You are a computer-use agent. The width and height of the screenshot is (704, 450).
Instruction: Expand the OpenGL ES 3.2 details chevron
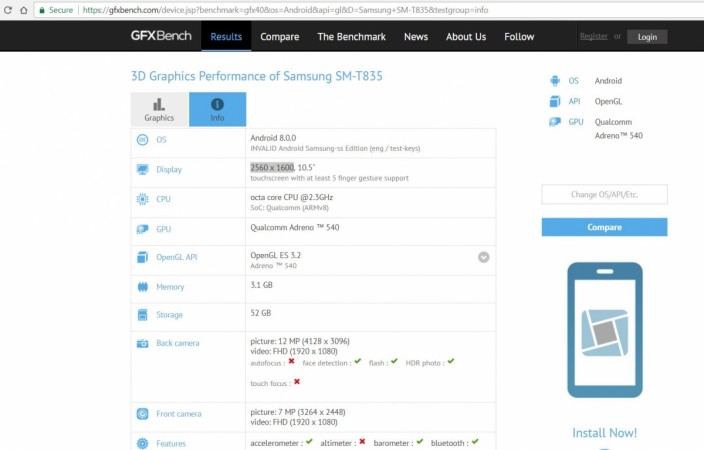[x=484, y=257]
